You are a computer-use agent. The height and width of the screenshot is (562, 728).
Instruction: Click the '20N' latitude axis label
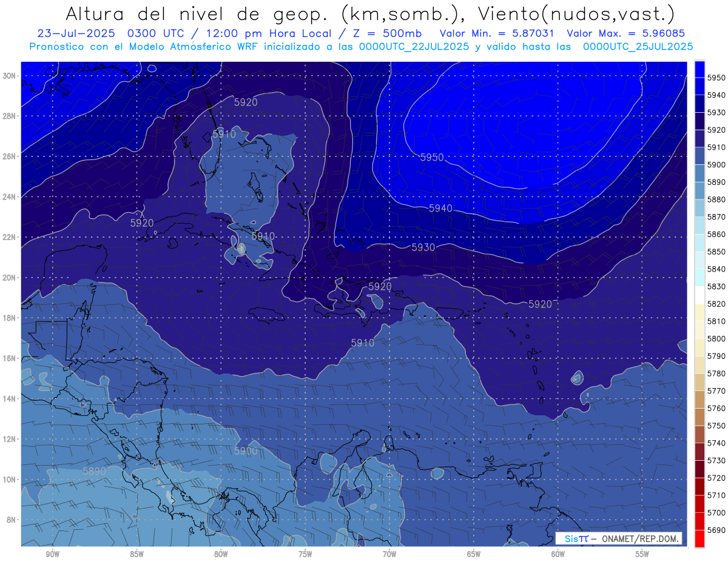tap(10, 278)
